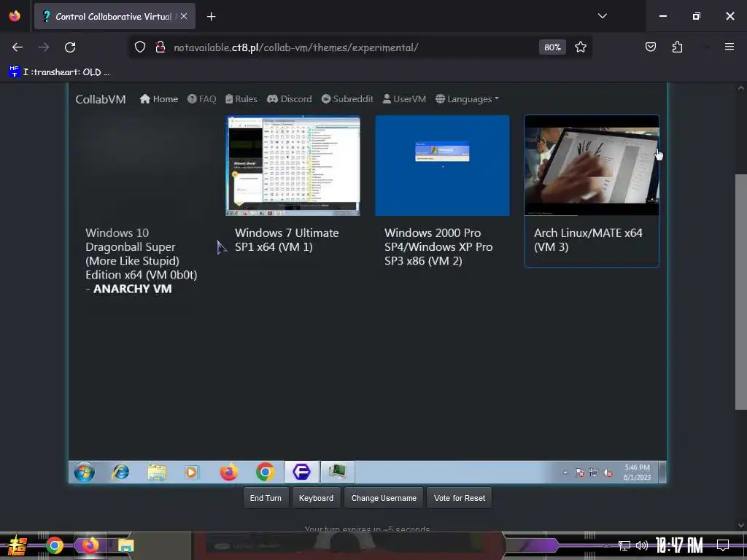Click the host network tray icon
The image size is (747, 560).
tap(624, 545)
